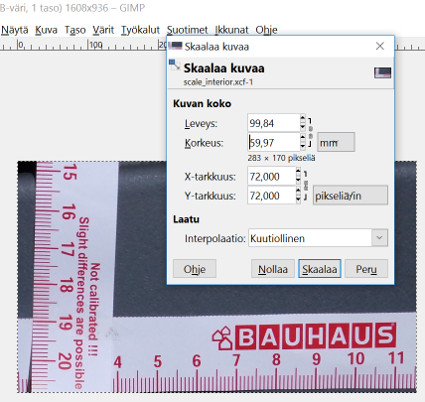Decrease Y-tarkkuus with down arrow
The height and width of the screenshot is (402, 425).
[x=298, y=199]
